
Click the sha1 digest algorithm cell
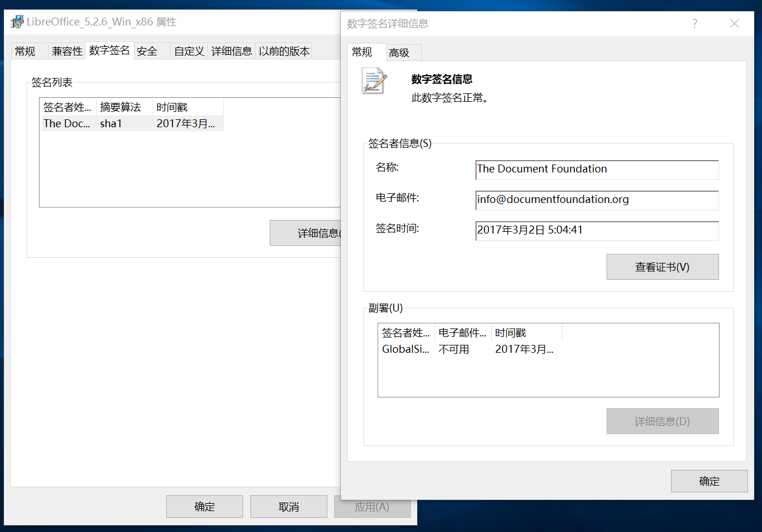click(111, 123)
